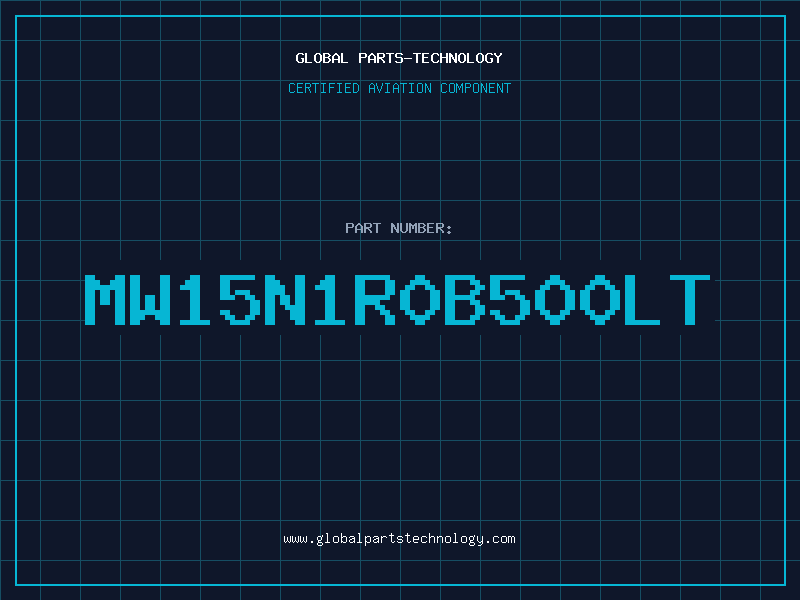Select the letter R in the part number
Screen dimensions: 800x600
pyautogui.click(x=375, y=300)
